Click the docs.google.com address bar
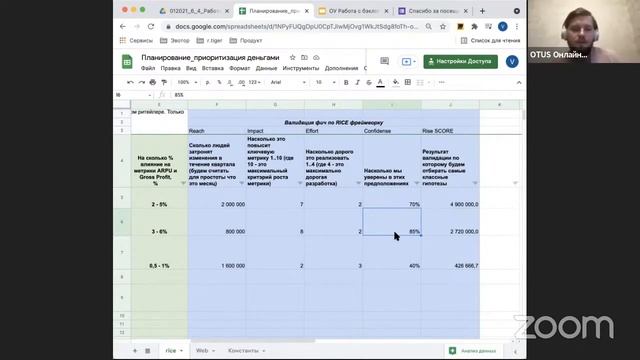 (297, 27)
